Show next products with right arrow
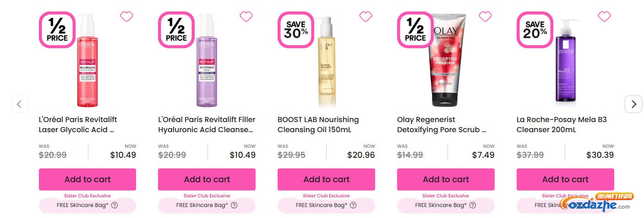Image resolution: width=644 pixels, height=218 pixels. pyautogui.click(x=633, y=104)
